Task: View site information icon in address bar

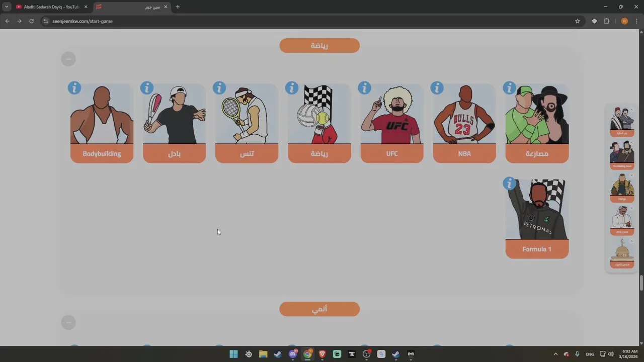Action: click(46, 21)
